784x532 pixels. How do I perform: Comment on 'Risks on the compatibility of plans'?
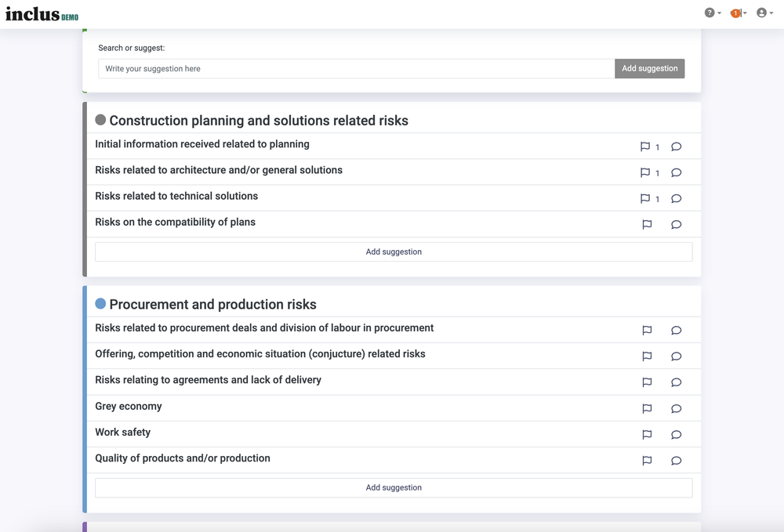[676, 224]
